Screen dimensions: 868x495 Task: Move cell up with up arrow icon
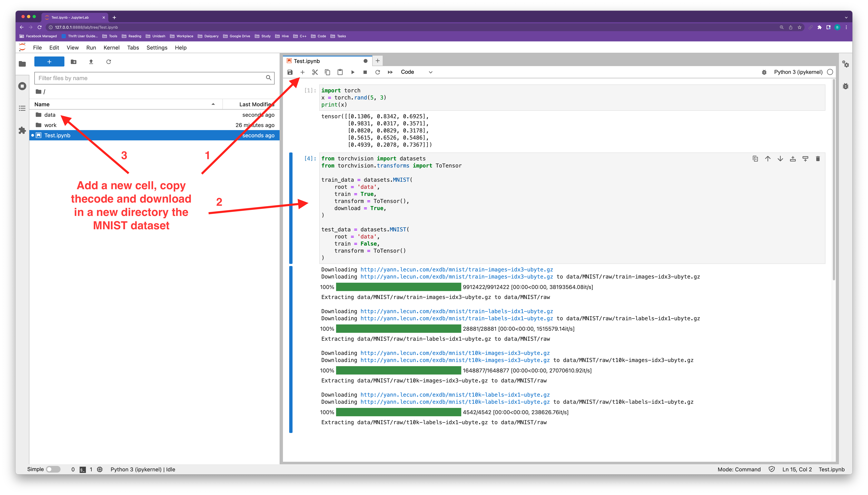tap(768, 159)
